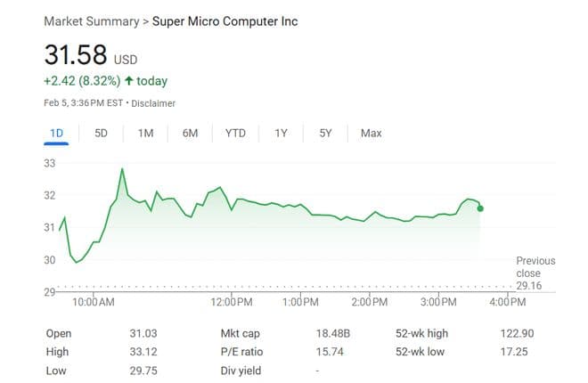The image size is (588, 383).
Task: Open the 1M time range tab
Action: point(146,134)
